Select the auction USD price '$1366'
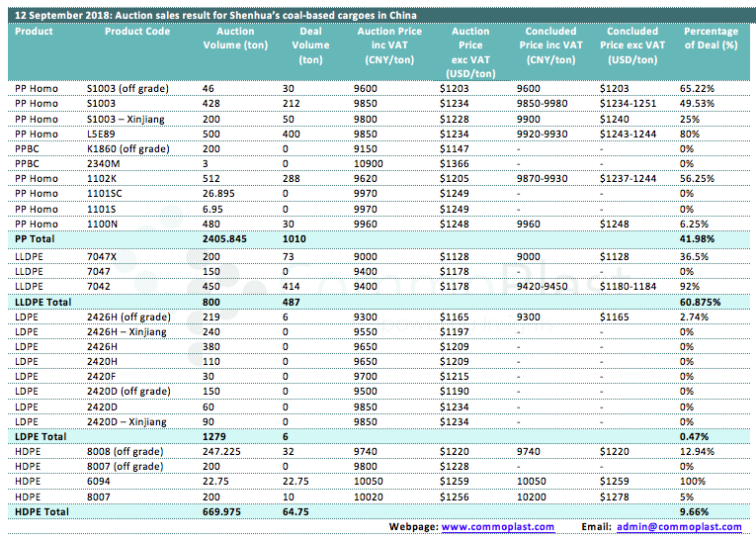756x543 pixels. click(x=455, y=164)
